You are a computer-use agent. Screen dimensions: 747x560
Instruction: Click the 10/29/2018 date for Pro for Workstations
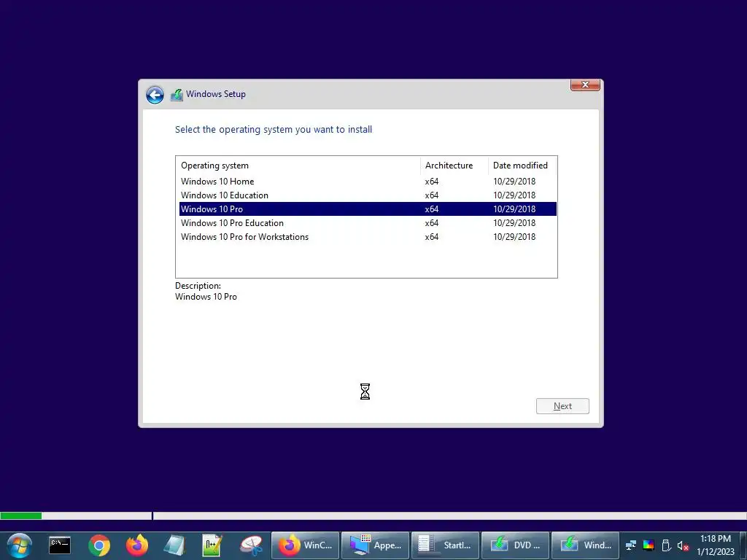[514, 237]
